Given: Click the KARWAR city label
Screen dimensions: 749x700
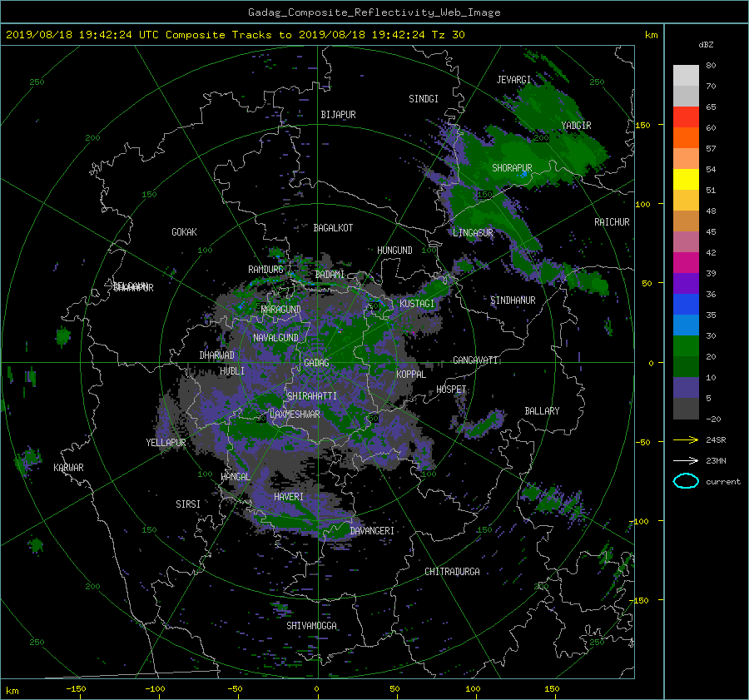Looking at the screenshot, I should [68, 468].
